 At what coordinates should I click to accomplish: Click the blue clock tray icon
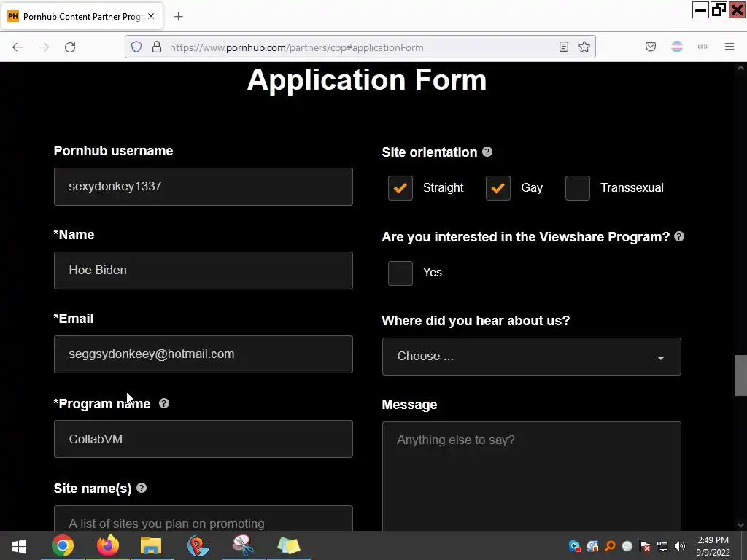(575, 546)
